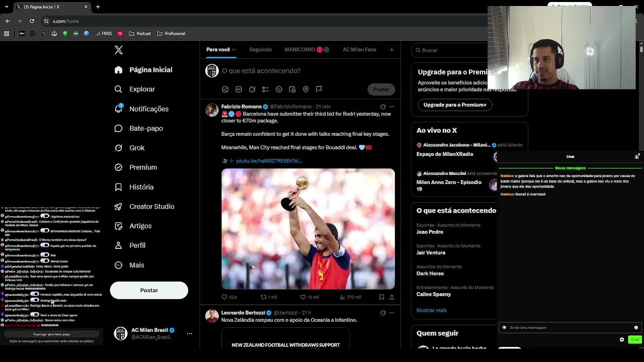Switch to the MANICOMIO list tab
The width and height of the screenshot is (644, 362).
(x=307, y=49)
